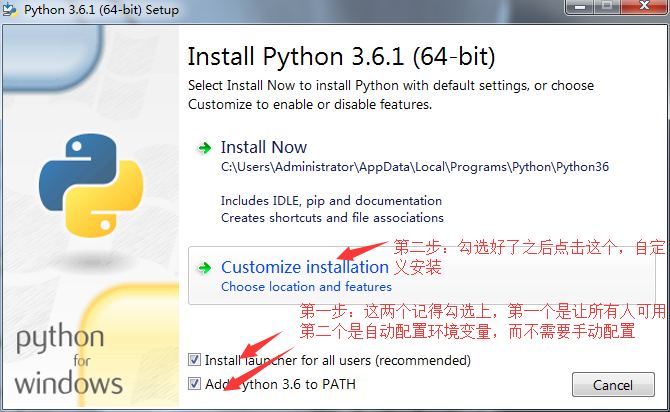Click the Python logo in the sidebar

click(x=91, y=185)
